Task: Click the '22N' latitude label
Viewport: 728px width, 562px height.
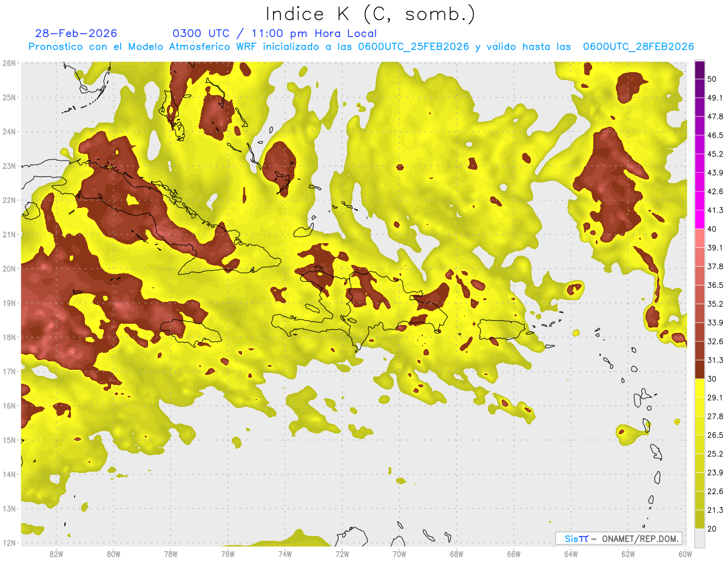Action: click(9, 200)
